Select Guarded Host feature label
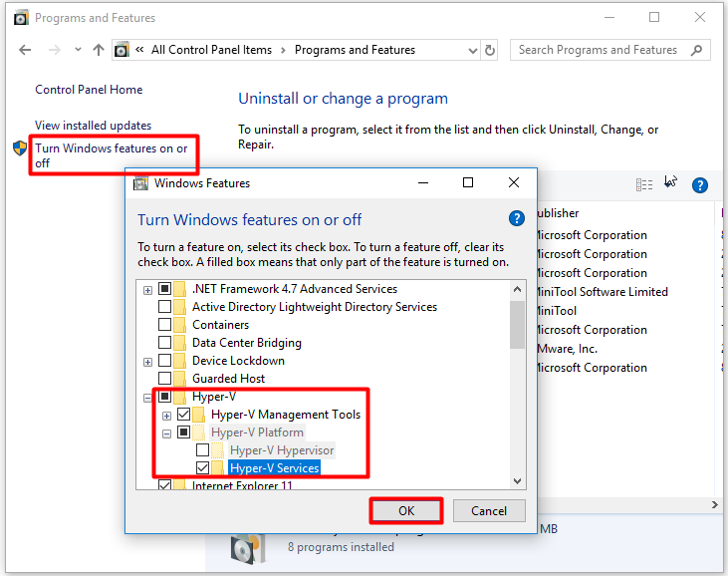This screenshot has height=576, width=728. coord(228,378)
